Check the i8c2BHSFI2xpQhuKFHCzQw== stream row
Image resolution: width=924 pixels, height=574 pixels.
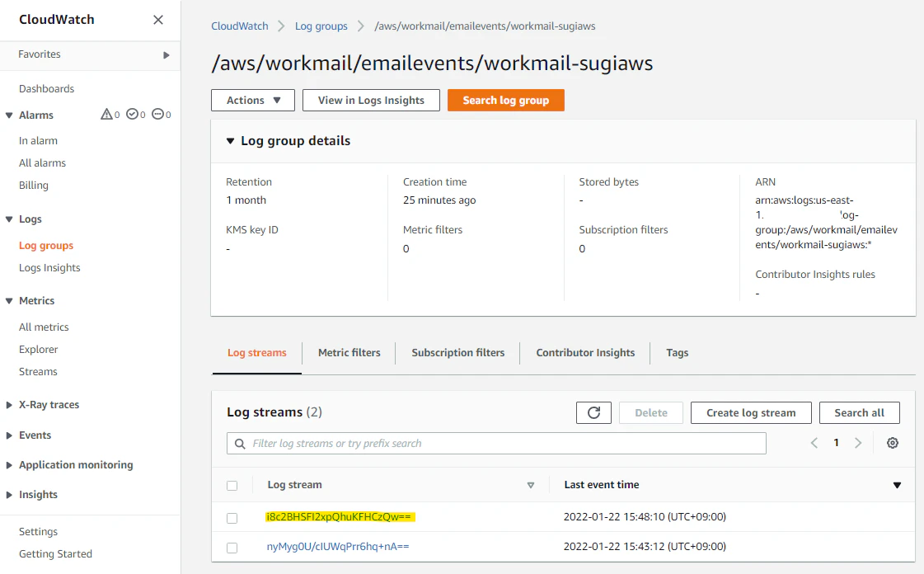232,518
